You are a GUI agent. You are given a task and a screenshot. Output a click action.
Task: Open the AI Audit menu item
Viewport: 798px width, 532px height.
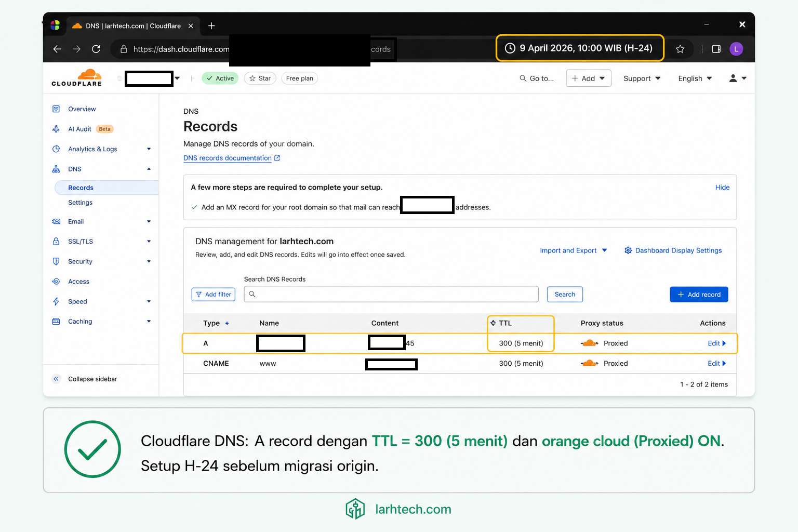click(x=79, y=129)
